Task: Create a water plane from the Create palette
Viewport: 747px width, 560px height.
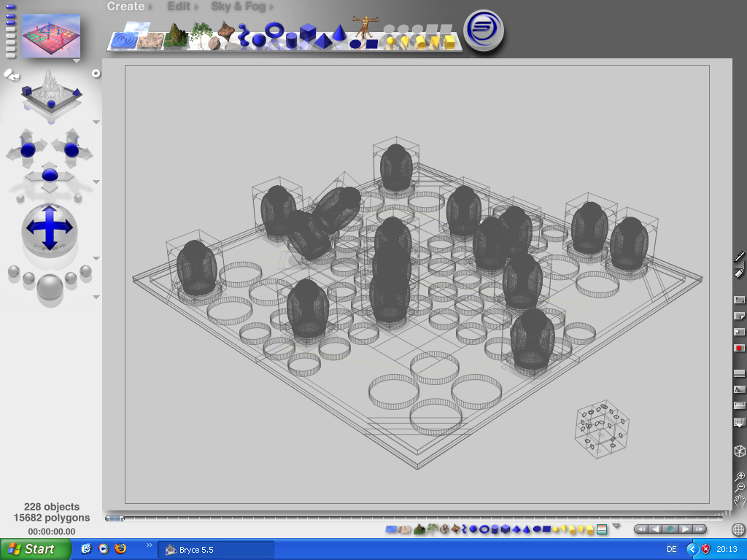Action: pos(123,41)
